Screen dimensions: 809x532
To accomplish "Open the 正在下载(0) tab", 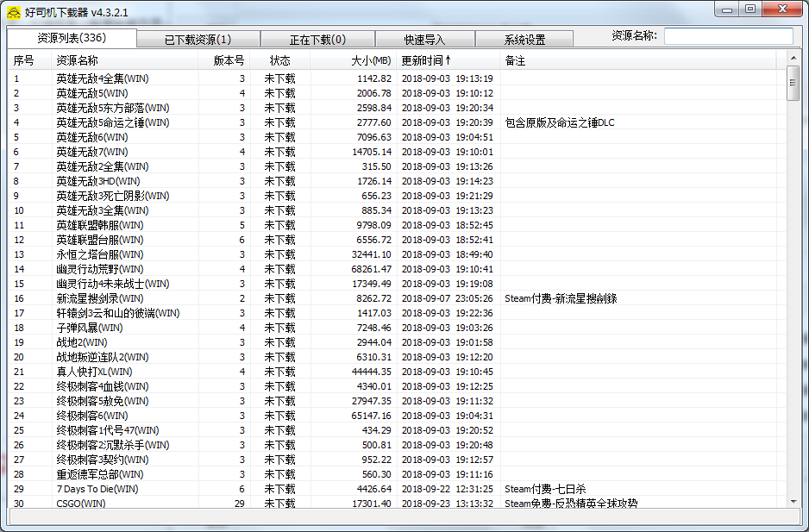I will click(317, 40).
